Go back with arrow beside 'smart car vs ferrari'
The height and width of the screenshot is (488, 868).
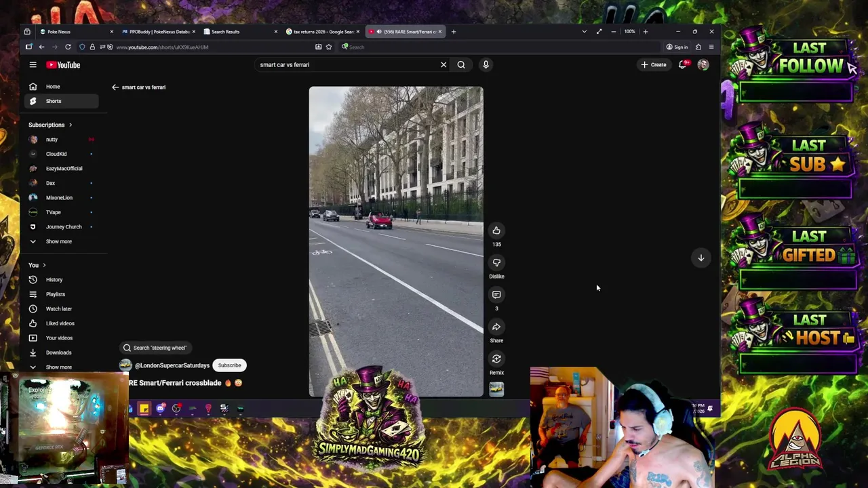point(115,87)
